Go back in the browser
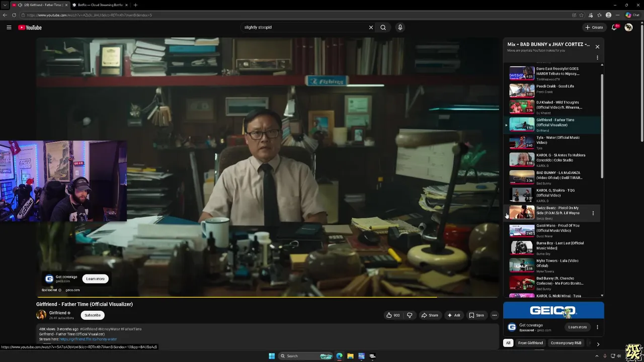Viewport: 644px width, 362px height. click(x=5, y=15)
